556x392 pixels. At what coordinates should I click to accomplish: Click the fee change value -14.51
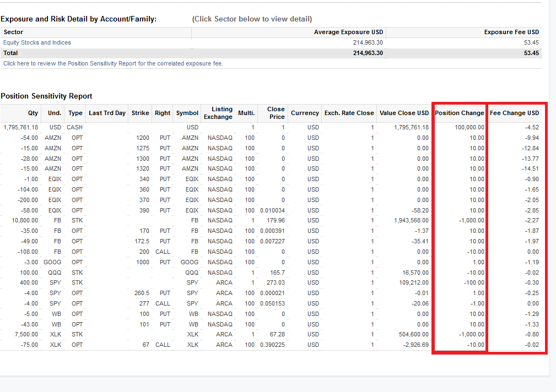click(x=530, y=168)
